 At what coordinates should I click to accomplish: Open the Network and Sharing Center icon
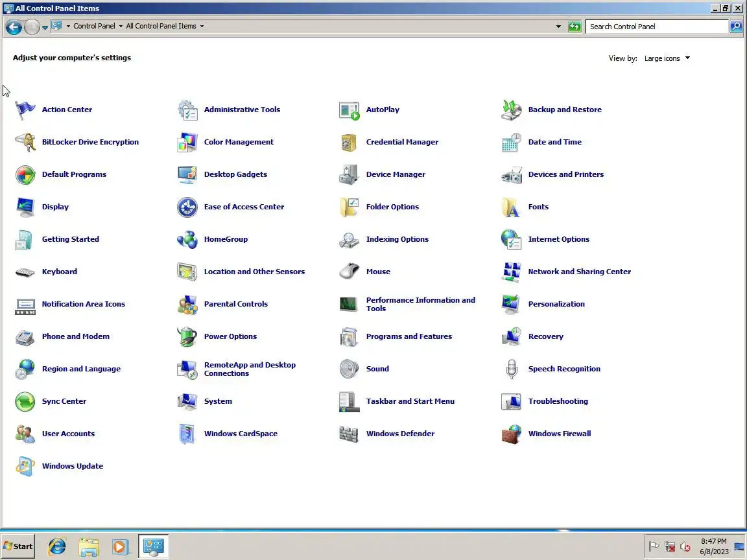tap(512, 272)
